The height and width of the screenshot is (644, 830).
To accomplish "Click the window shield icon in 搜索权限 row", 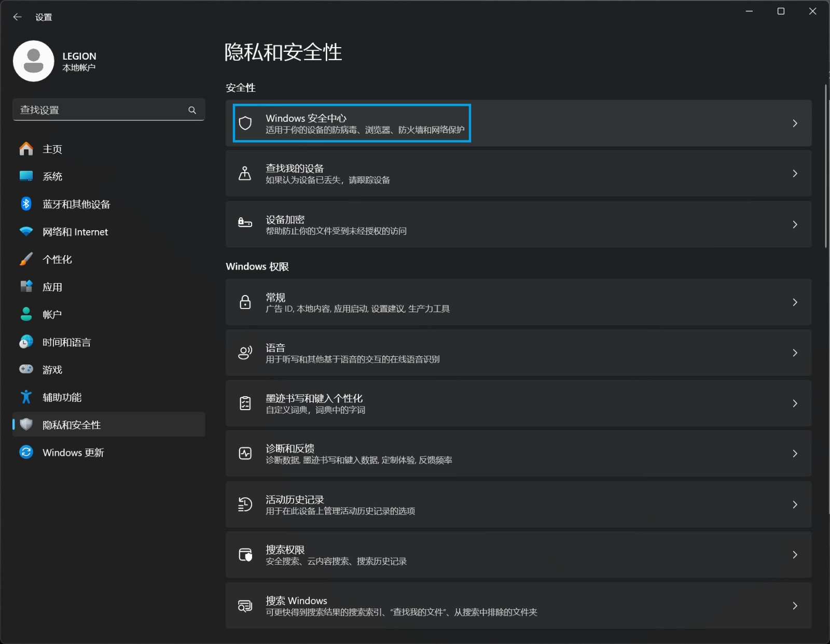I will 245,554.
